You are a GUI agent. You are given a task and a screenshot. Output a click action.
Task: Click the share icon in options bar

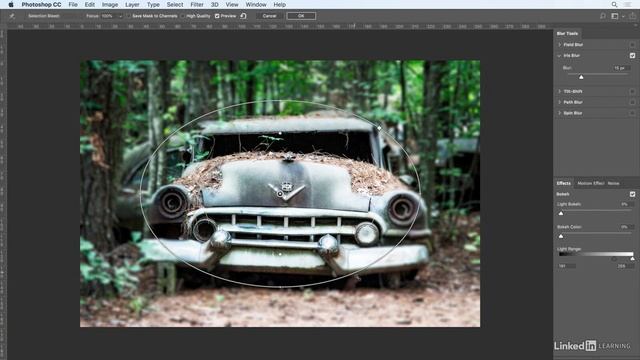(x=632, y=16)
